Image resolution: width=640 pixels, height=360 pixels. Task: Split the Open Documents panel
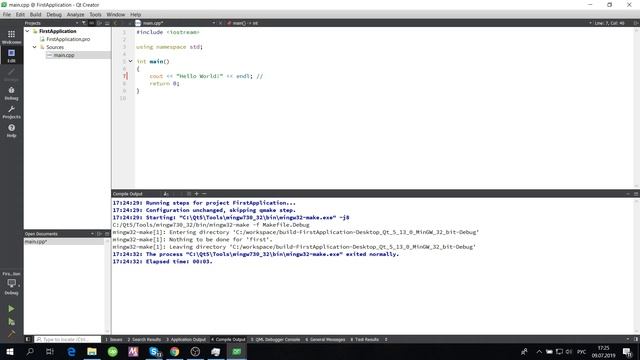(100, 234)
